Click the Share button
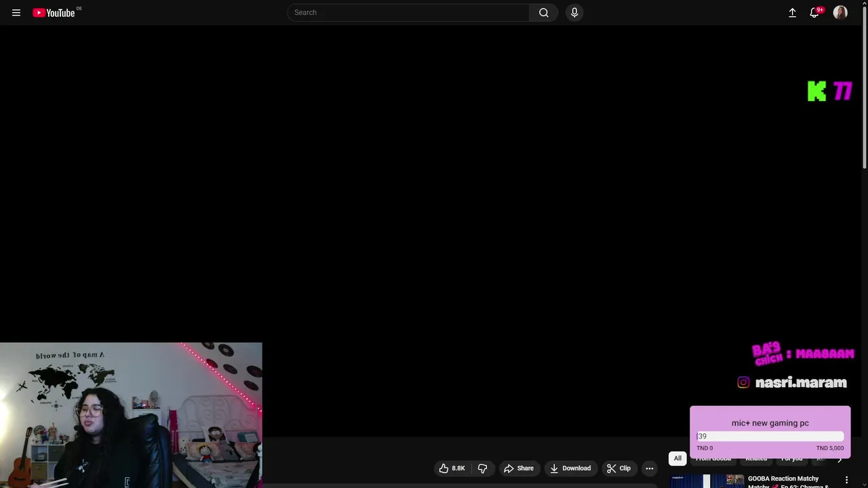The width and height of the screenshot is (868, 488). (518, 468)
